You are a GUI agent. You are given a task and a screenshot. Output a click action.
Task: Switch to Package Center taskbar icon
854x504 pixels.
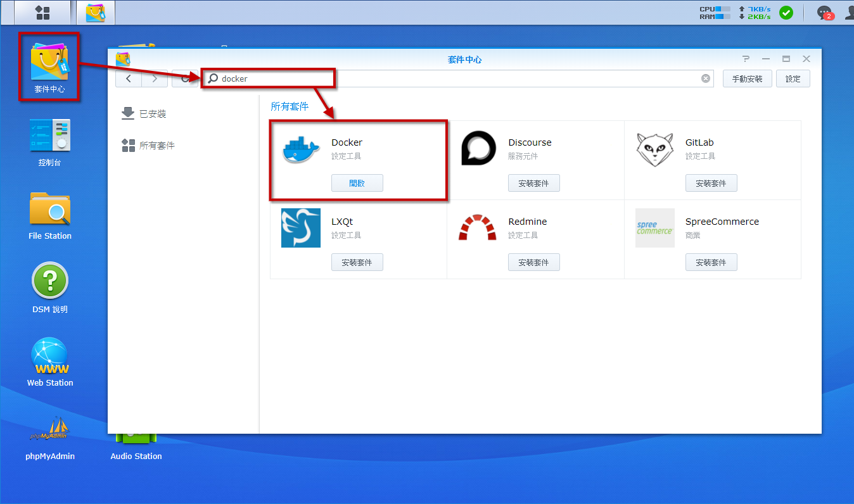pyautogui.click(x=96, y=12)
